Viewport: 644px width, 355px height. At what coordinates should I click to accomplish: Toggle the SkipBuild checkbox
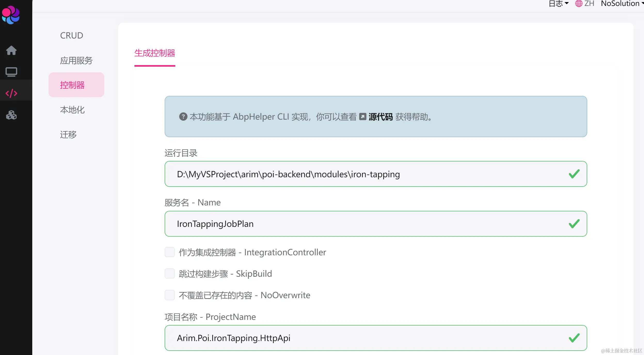(x=170, y=274)
